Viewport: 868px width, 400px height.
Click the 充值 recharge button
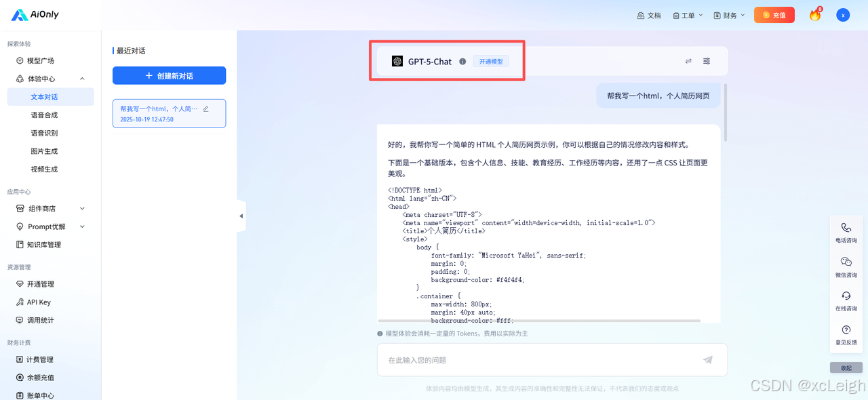(x=774, y=14)
